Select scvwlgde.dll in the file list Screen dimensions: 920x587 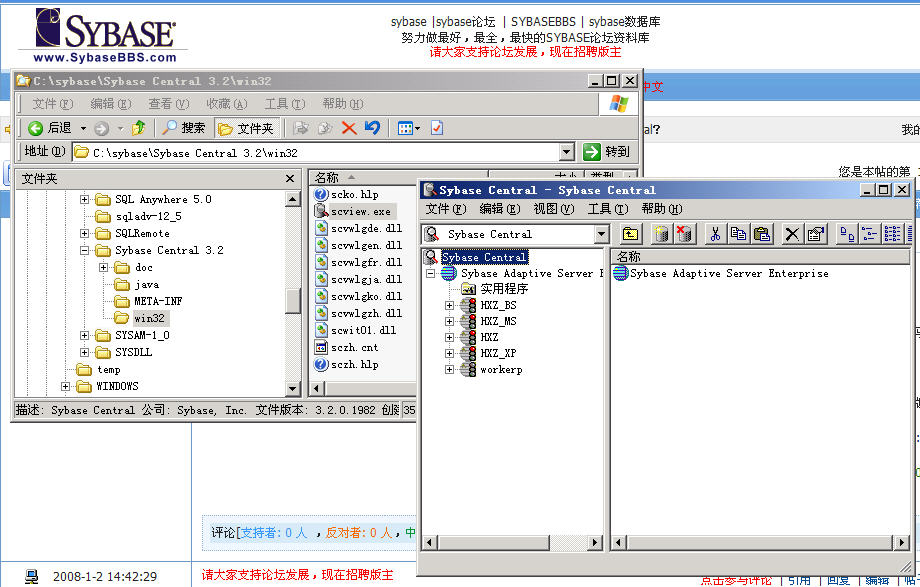358,228
